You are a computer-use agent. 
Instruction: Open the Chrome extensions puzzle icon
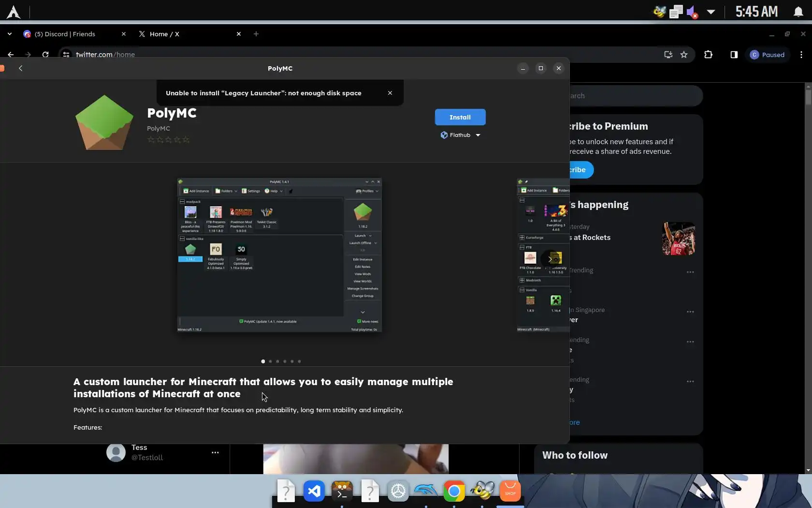[709, 55]
